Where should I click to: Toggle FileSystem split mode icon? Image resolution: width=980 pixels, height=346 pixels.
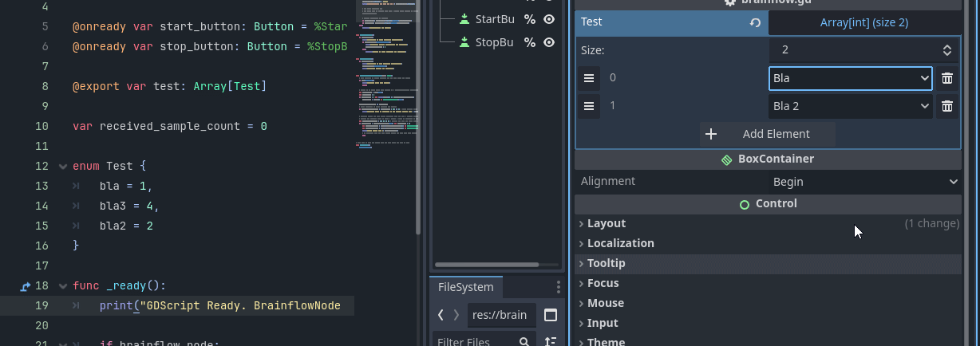click(x=551, y=315)
